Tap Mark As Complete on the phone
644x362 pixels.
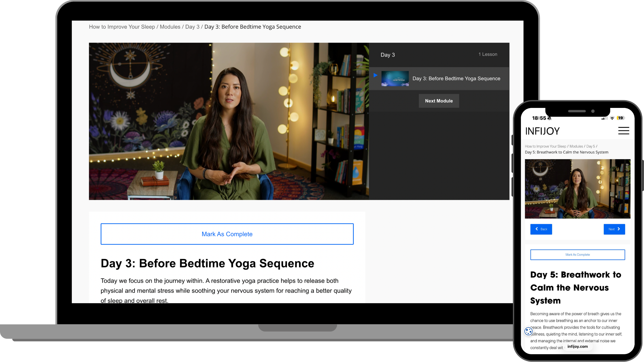577,255
